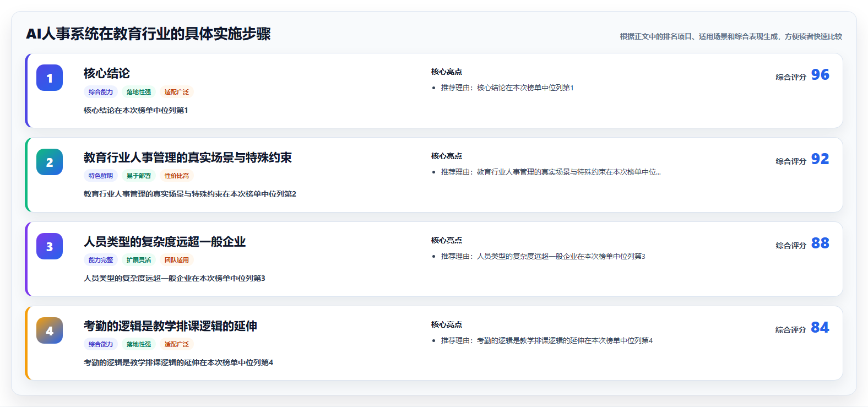This screenshot has width=868, height=407.
Task: Click the description ending "在本次榜单中位列第2"
Action: coord(190,194)
